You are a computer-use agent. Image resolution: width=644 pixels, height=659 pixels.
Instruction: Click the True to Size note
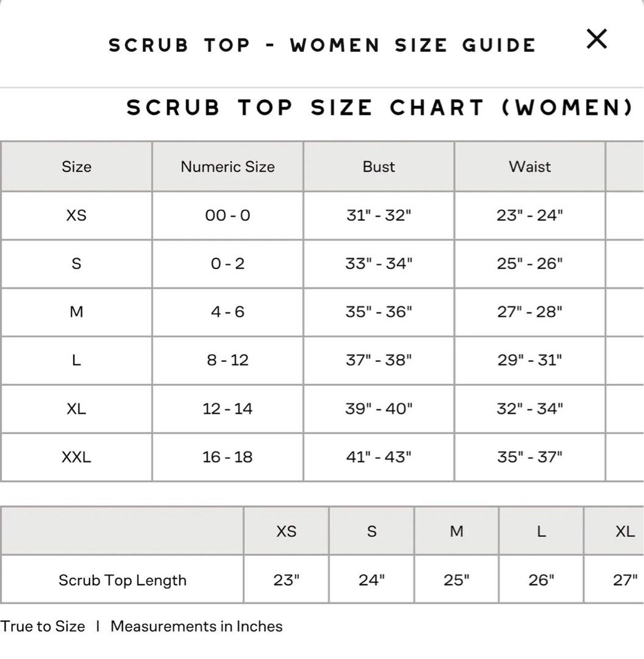(43, 626)
